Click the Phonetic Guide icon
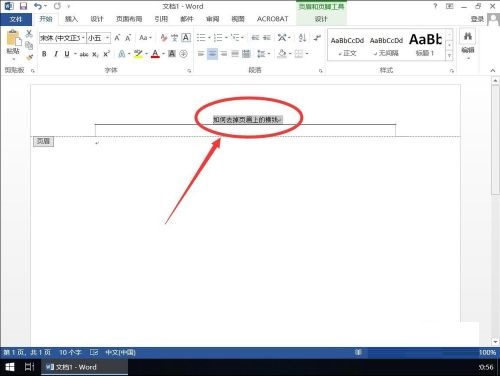 pos(174,38)
